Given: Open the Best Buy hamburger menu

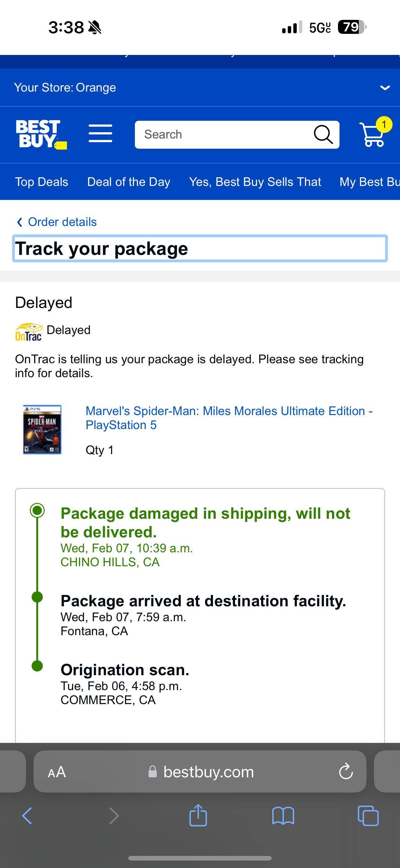Looking at the screenshot, I should tap(100, 134).
